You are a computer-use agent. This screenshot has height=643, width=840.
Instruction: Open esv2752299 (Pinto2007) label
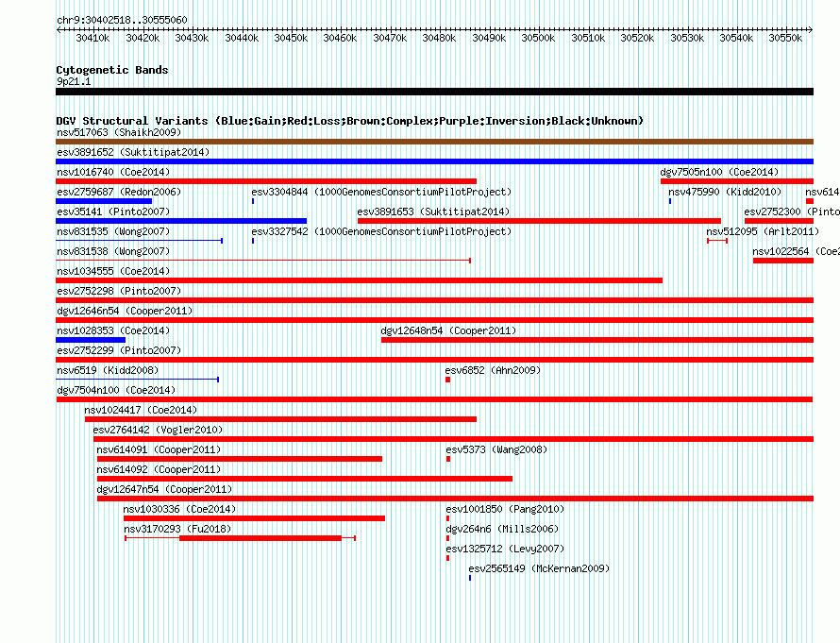point(119,350)
